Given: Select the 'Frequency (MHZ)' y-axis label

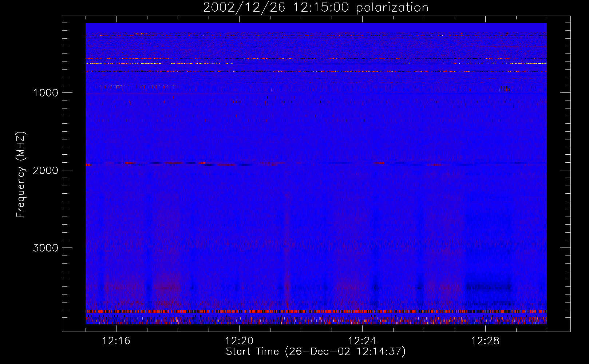Looking at the screenshot, I should click(x=21, y=175).
